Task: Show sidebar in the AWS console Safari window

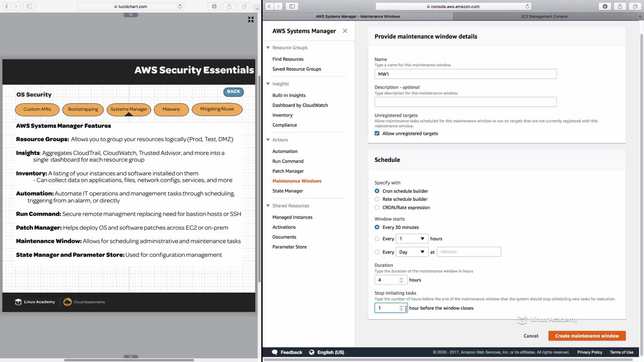Action: (292, 7)
